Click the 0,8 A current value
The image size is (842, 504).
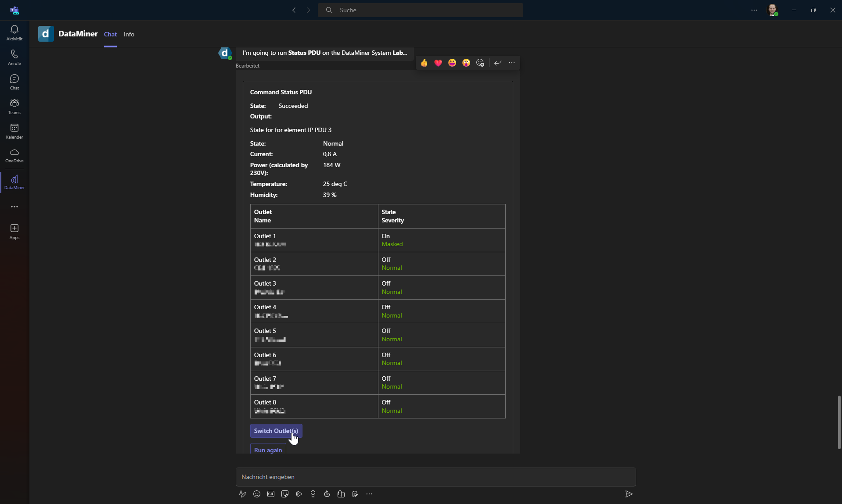coord(330,154)
